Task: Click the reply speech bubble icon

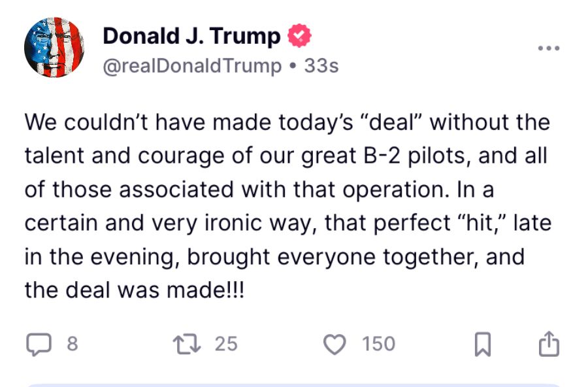Action: (x=38, y=345)
